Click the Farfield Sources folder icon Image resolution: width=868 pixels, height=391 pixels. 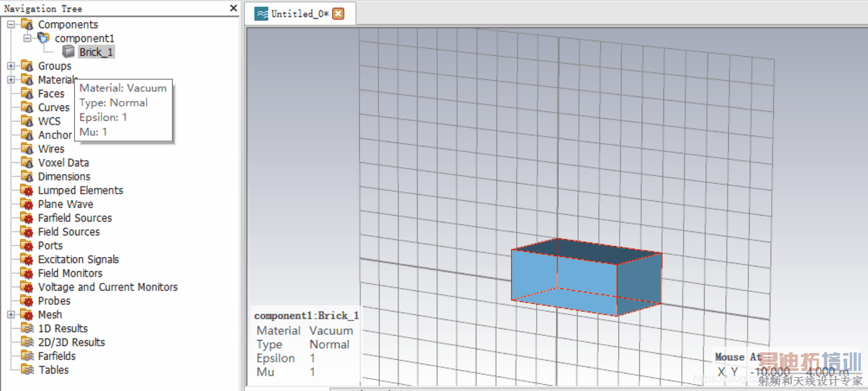(27, 218)
